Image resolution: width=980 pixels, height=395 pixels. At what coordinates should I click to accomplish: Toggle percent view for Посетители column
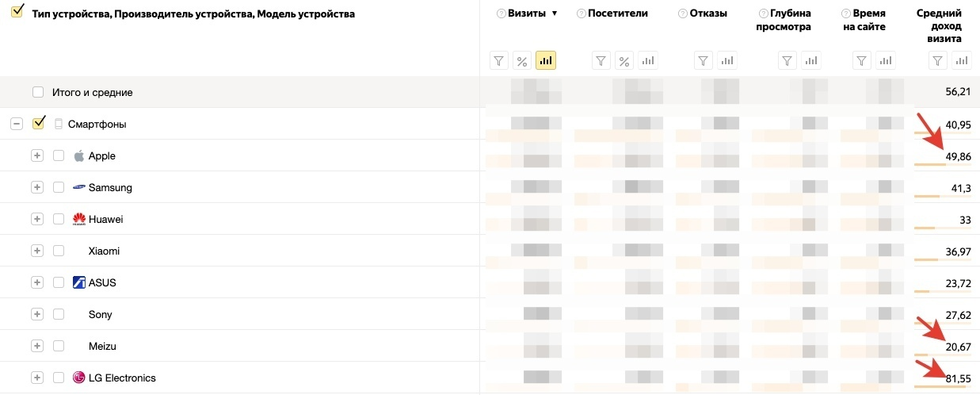624,60
